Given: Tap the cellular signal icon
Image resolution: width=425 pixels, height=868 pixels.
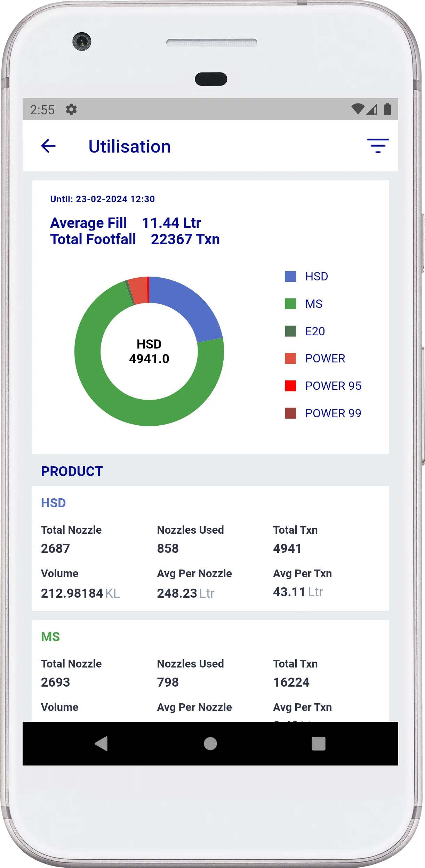Looking at the screenshot, I should pyautogui.click(x=372, y=109).
